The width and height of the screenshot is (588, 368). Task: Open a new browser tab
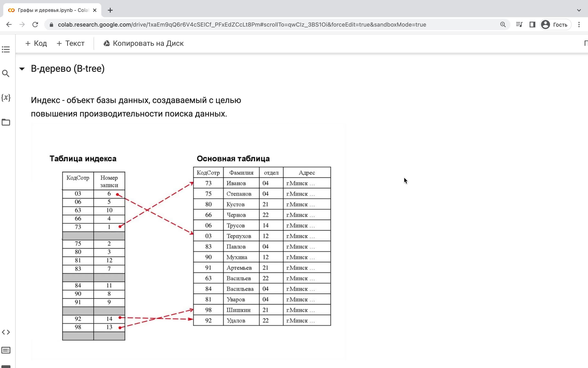110,10
